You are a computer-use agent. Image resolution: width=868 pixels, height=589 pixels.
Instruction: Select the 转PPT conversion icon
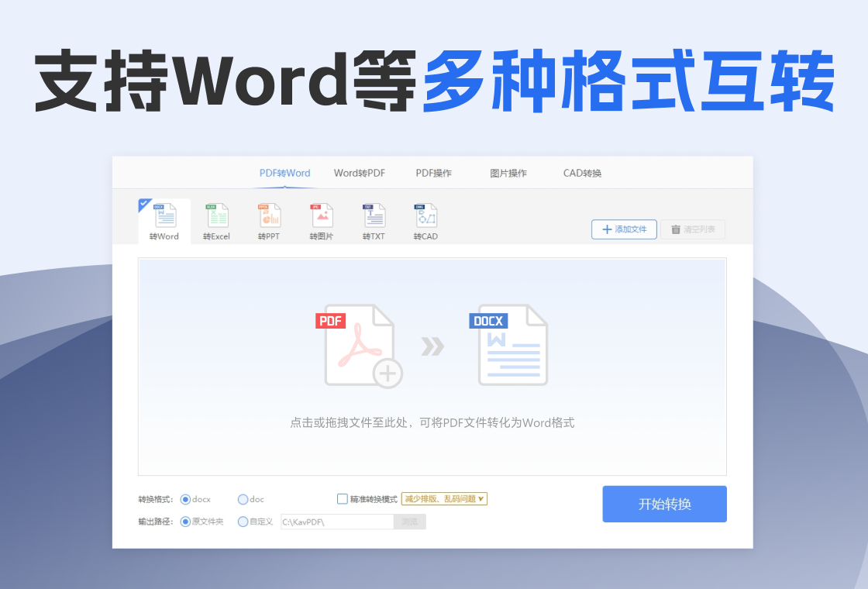(269, 222)
